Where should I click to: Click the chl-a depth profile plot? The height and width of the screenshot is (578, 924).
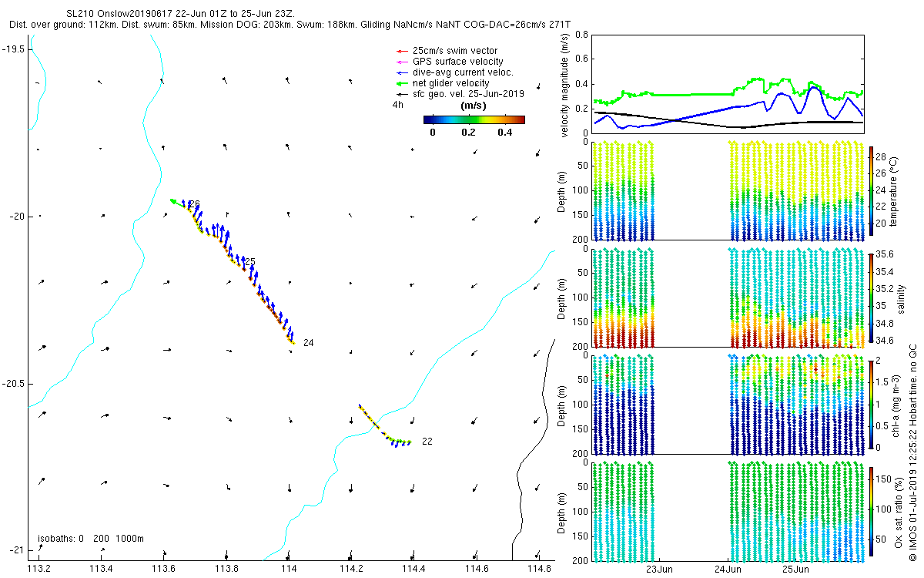click(x=728, y=404)
